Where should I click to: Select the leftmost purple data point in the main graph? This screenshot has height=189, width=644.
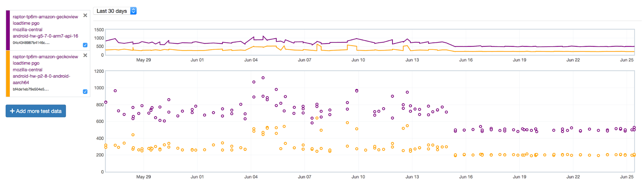coord(106,102)
